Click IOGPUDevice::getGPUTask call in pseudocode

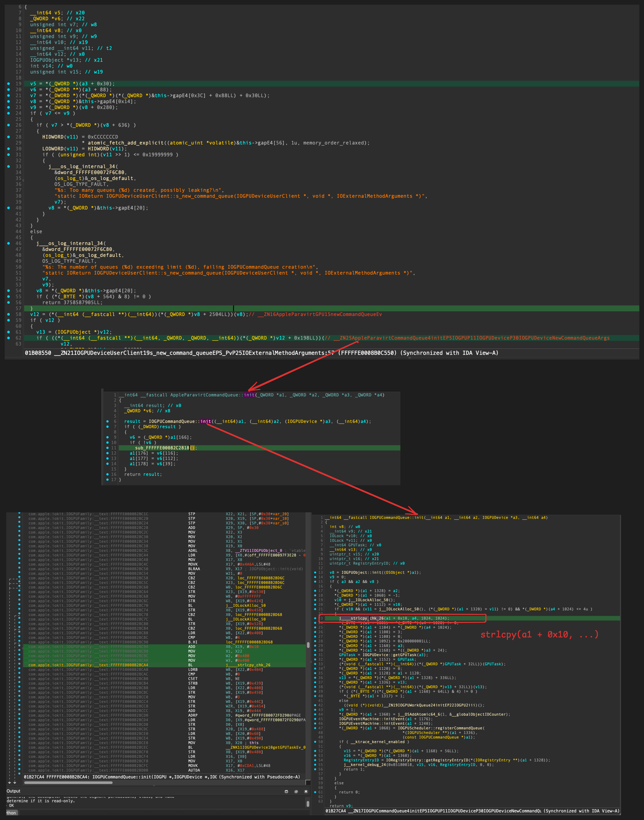389,655
